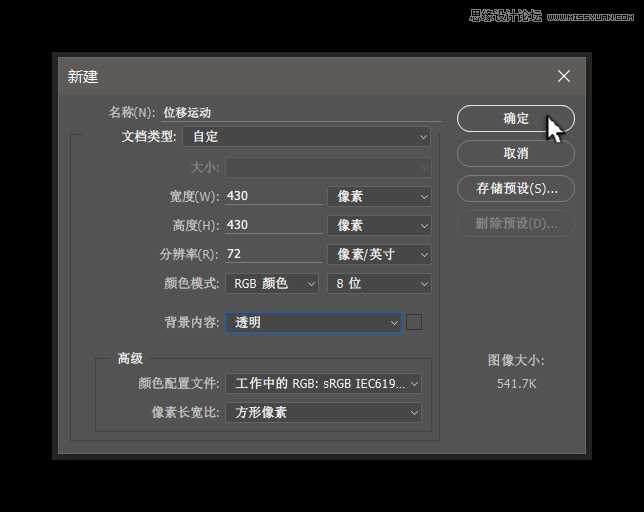Open the 颜色模式 RGB 颜色 dropdown
Viewport: 644px width, 512px height.
272,283
